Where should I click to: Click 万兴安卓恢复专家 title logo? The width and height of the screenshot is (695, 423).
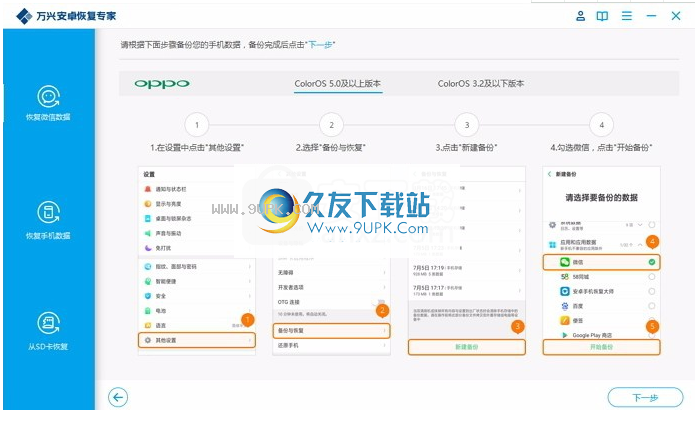coord(66,16)
